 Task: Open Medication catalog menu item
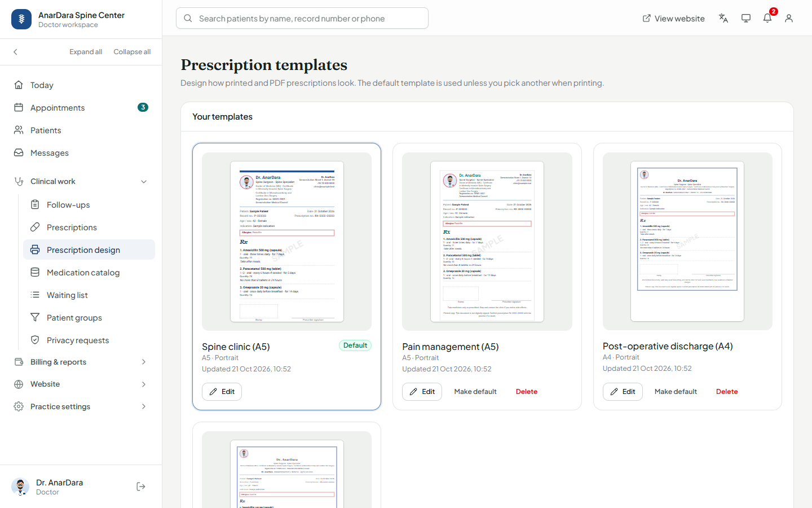[x=89, y=273]
